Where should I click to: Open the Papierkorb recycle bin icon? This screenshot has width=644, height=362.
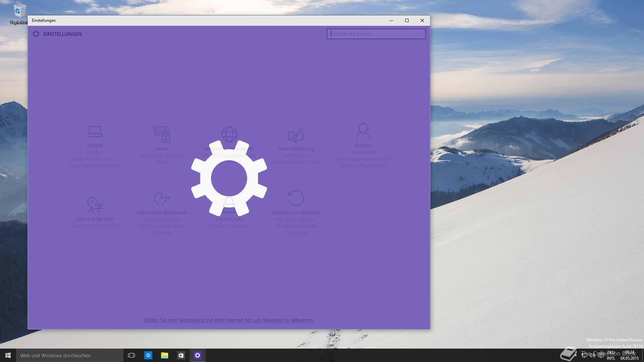tap(19, 14)
